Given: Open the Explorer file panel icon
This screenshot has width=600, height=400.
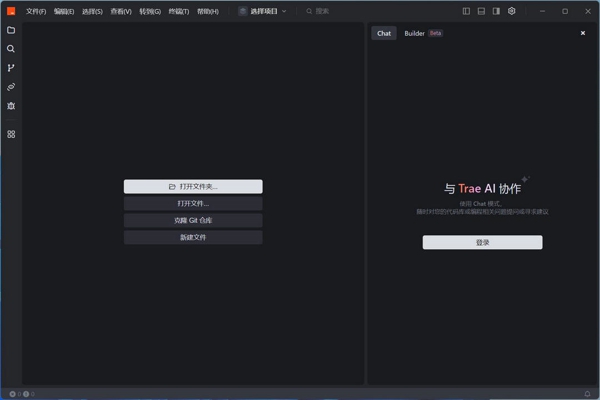Looking at the screenshot, I should point(11,30).
